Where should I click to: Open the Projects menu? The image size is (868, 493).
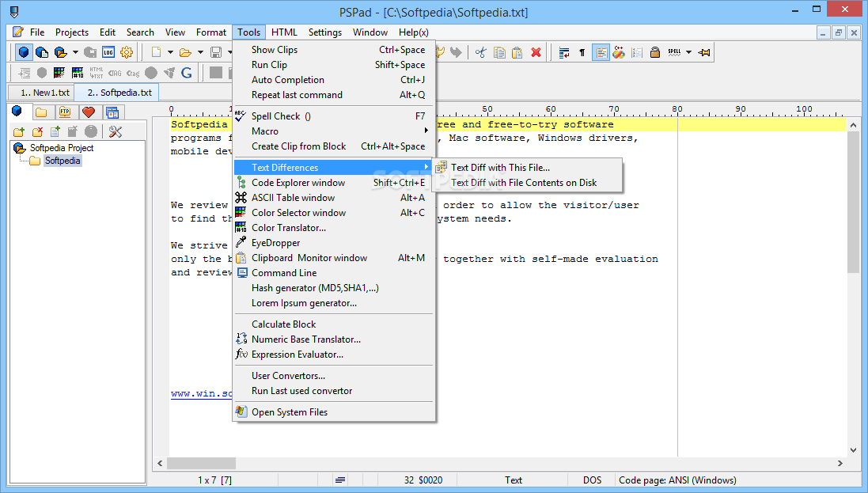point(72,32)
